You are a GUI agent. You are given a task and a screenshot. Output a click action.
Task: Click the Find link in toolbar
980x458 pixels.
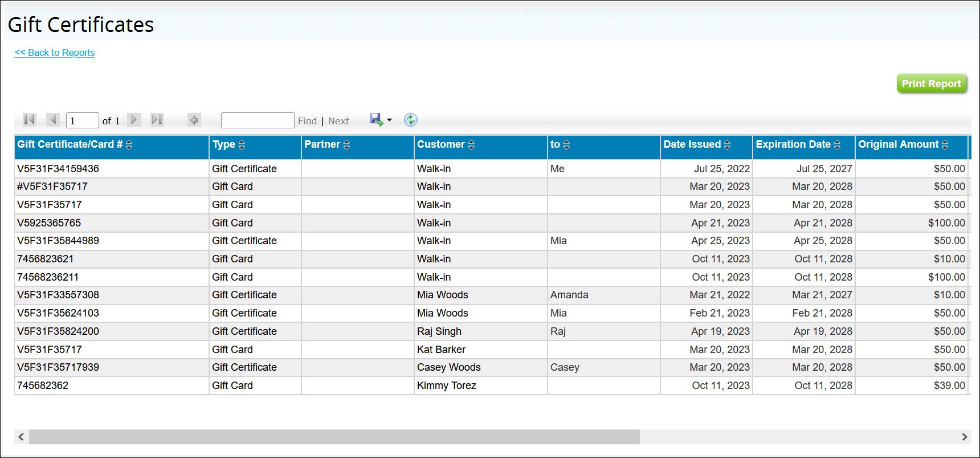point(307,121)
